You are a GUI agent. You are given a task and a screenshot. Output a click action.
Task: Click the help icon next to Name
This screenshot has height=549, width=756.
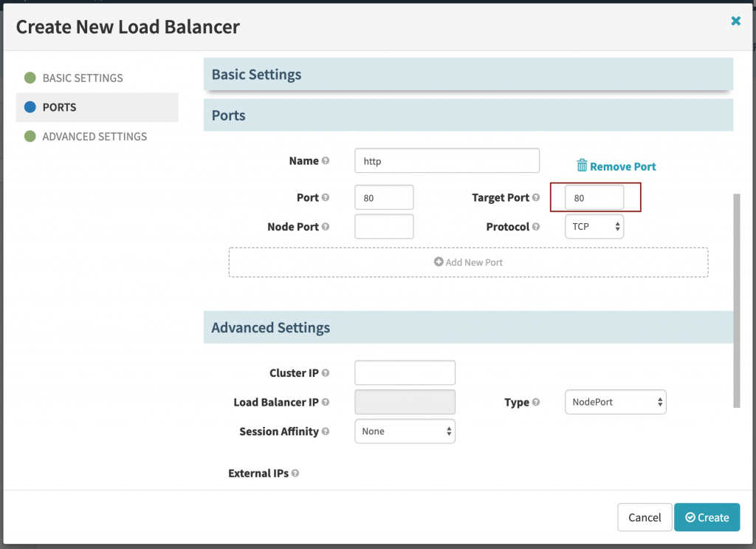(x=326, y=161)
